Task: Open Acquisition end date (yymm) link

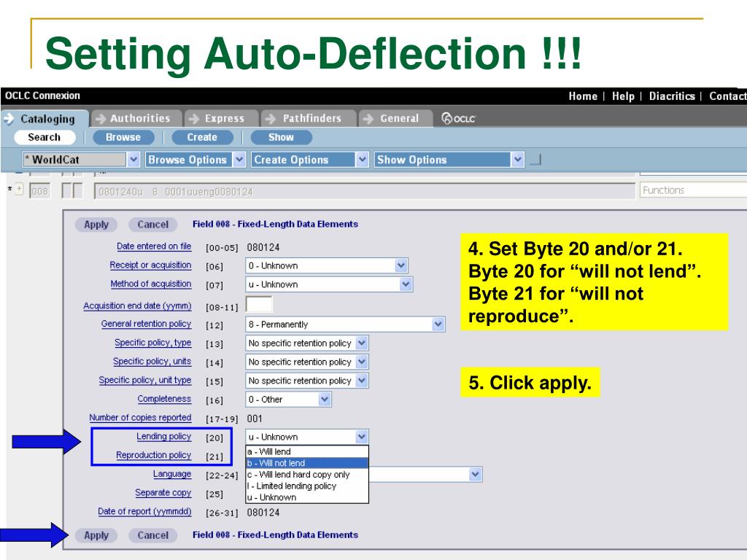Action: [137, 306]
